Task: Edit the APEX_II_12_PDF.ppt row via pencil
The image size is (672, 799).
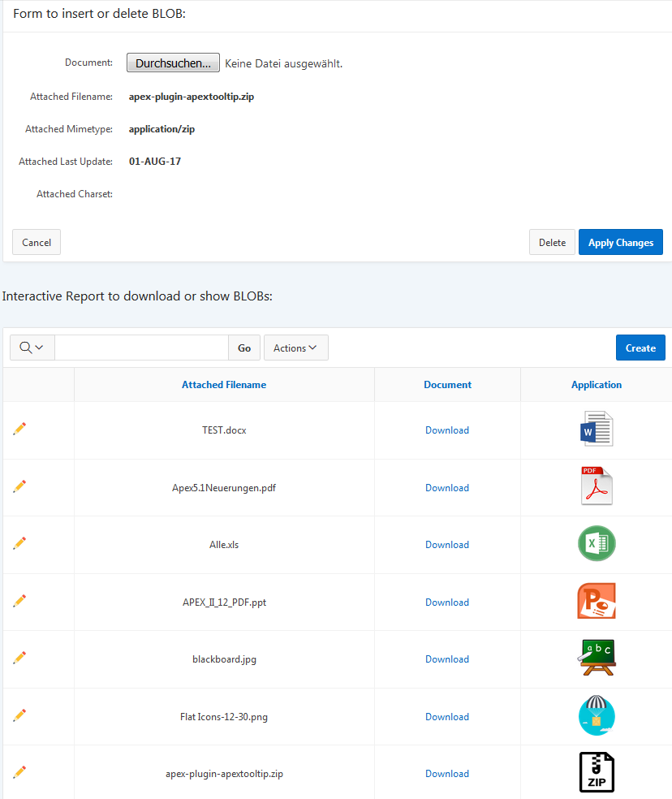Action: tap(19, 601)
